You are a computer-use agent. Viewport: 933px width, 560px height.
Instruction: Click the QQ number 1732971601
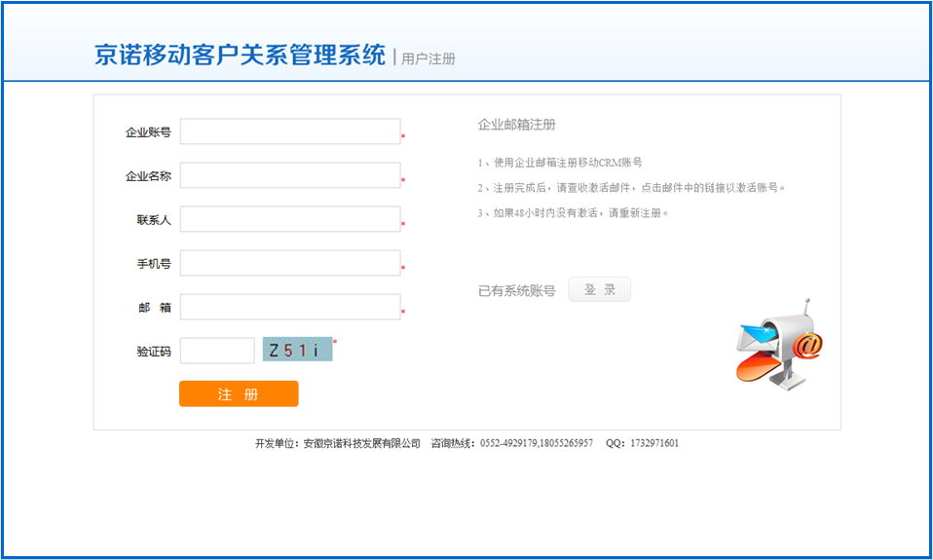[654, 443]
